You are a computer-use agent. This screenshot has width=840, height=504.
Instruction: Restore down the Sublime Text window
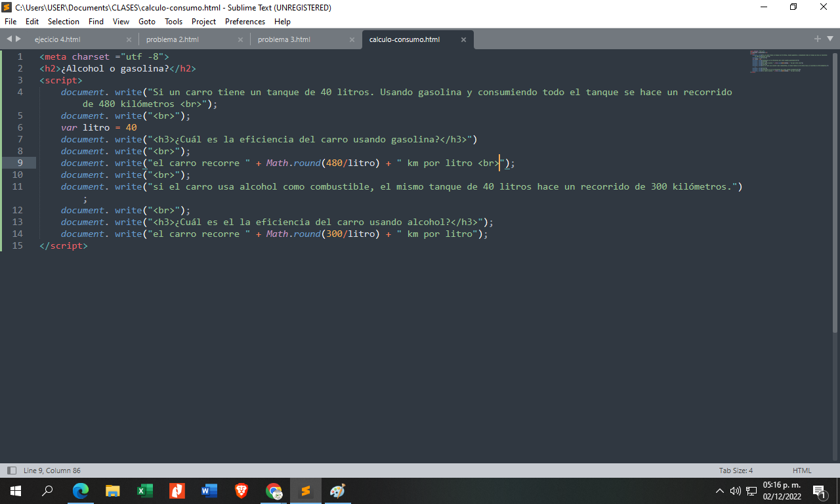coord(793,7)
